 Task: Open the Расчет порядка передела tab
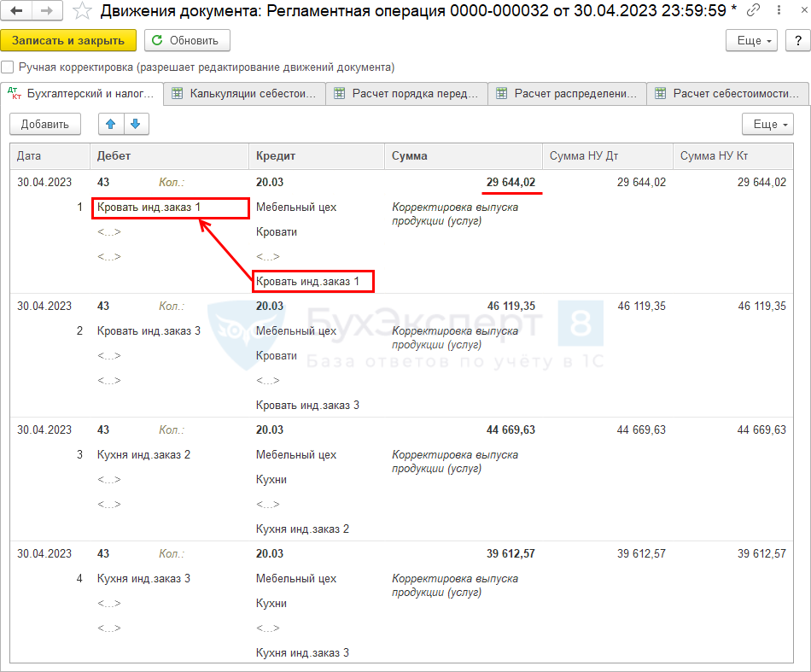406,94
